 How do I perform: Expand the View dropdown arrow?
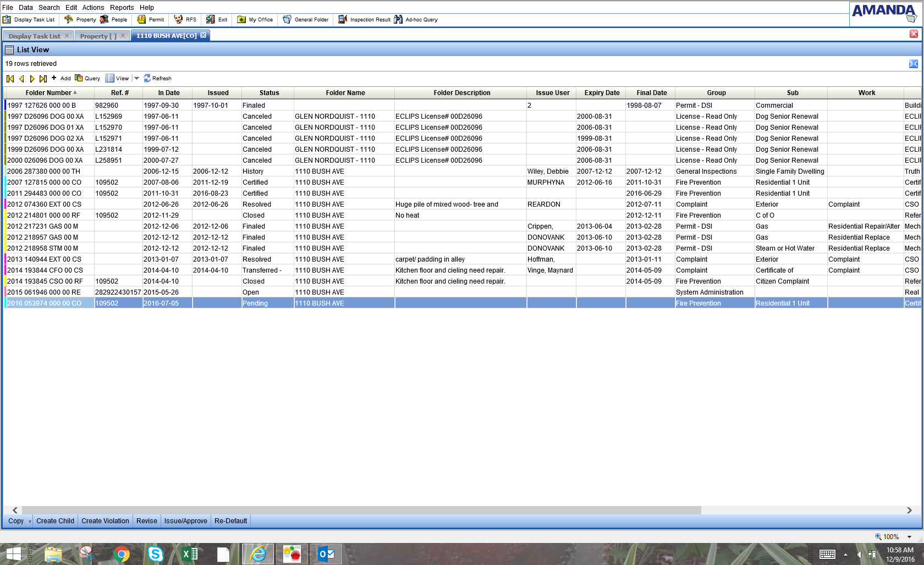click(x=137, y=79)
